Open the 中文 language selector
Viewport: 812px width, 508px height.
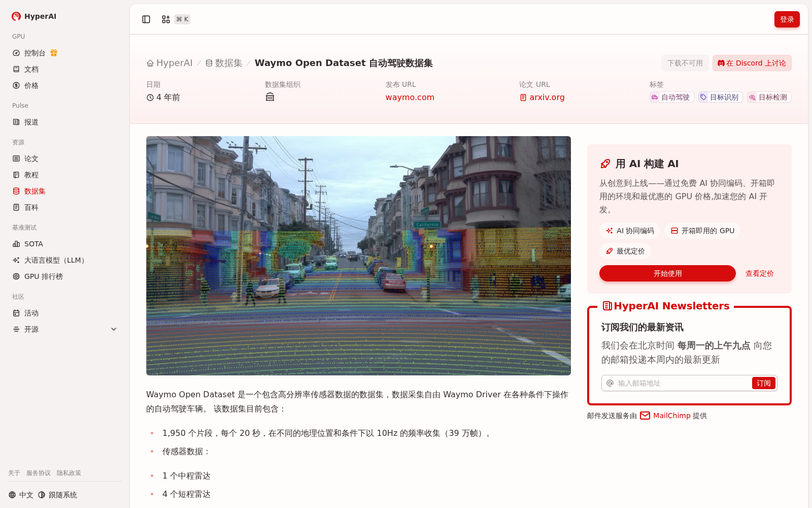coord(21,495)
